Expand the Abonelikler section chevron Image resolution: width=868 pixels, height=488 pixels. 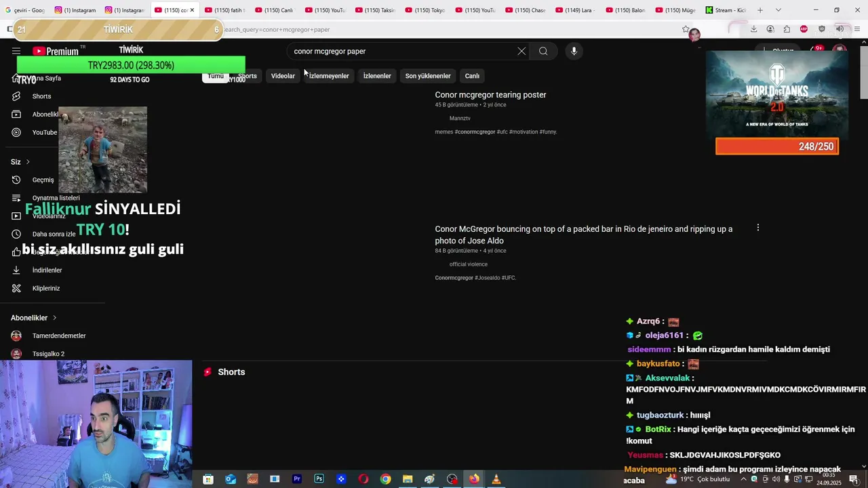[x=54, y=318]
